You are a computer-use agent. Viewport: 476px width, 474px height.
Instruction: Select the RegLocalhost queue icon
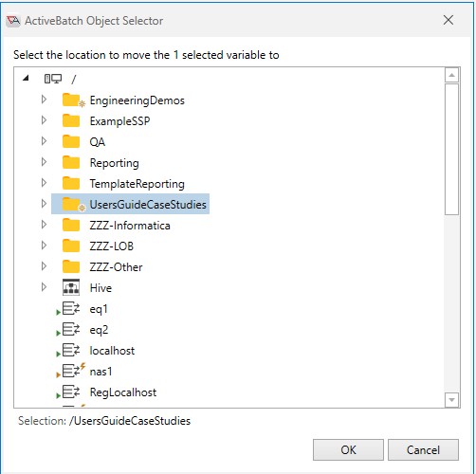coord(71,392)
